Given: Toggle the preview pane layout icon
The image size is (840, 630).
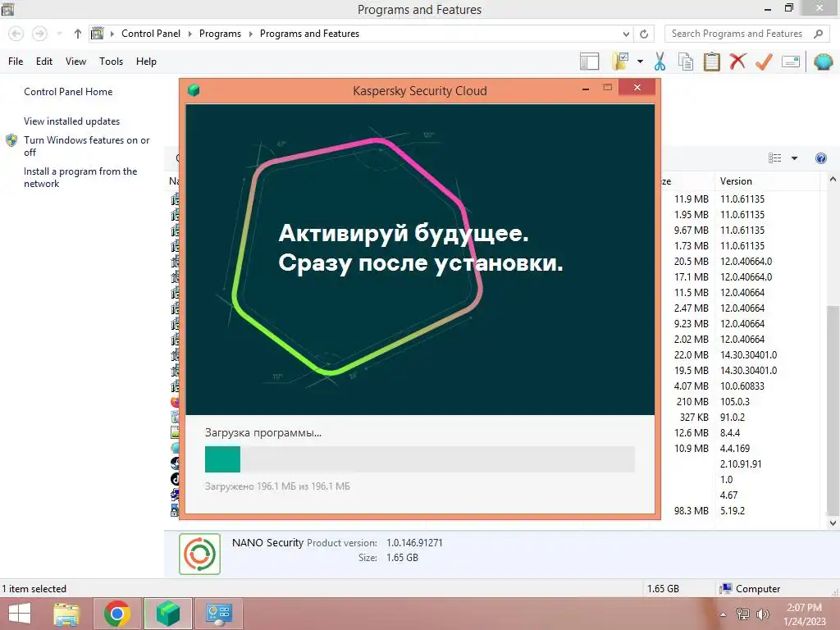Looking at the screenshot, I should pyautogui.click(x=589, y=62).
